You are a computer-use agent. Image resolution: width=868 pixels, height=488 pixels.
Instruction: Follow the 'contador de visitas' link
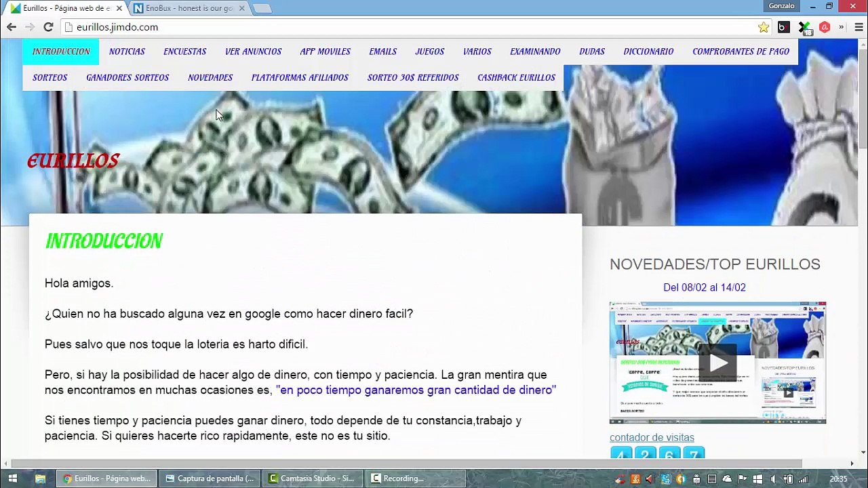point(652,438)
